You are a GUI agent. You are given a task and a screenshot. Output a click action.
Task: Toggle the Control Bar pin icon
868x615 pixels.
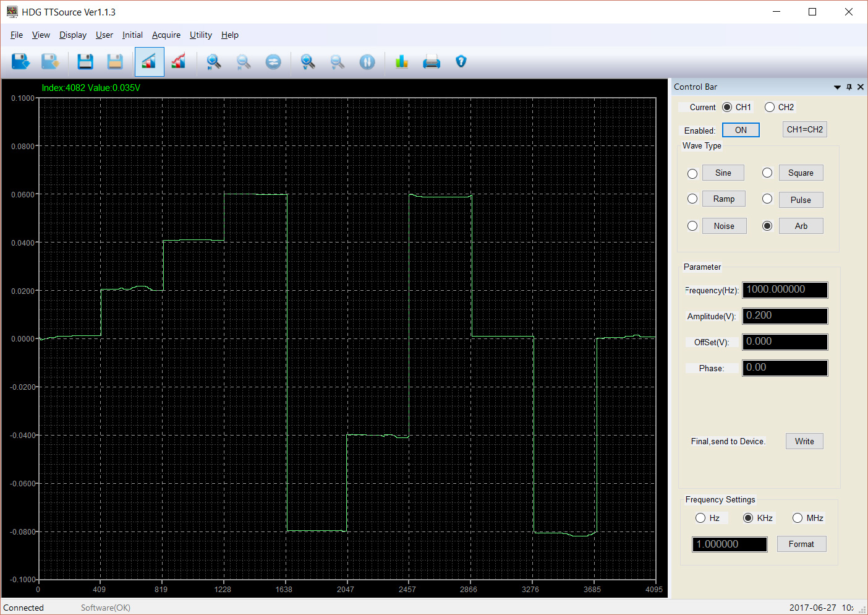point(849,87)
